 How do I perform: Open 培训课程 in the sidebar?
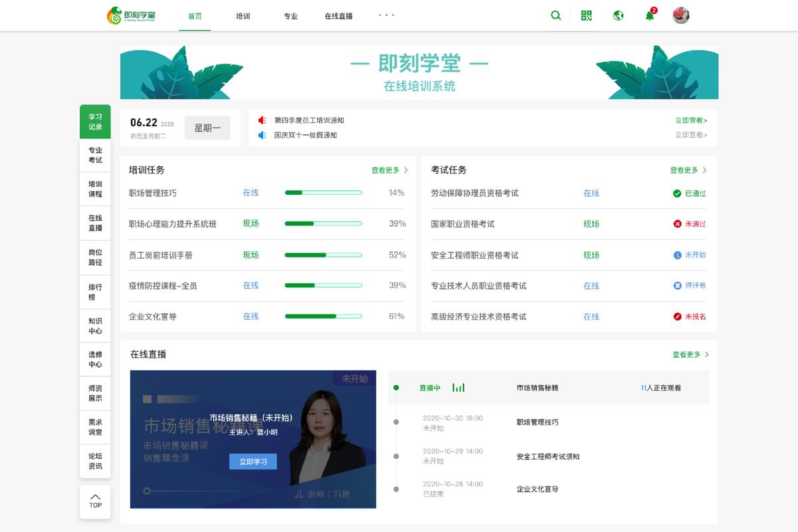point(95,189)
